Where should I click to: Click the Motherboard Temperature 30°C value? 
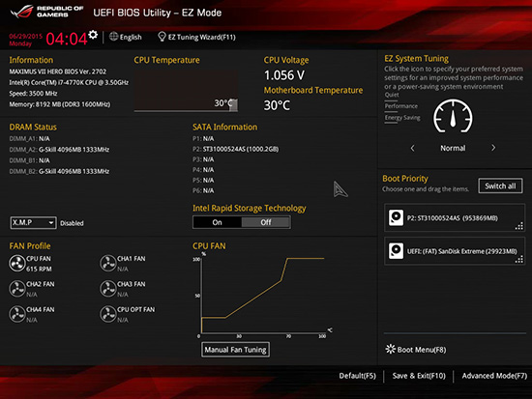tap(277, 105)
